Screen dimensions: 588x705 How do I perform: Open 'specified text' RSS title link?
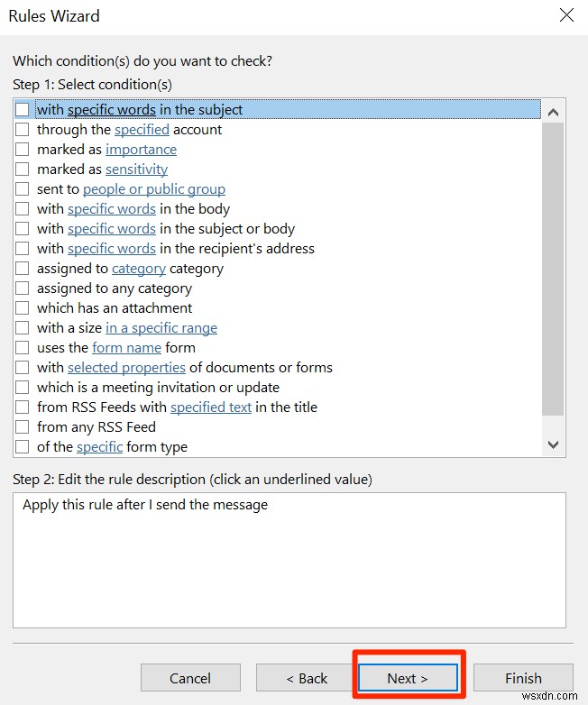click(210, 407)
